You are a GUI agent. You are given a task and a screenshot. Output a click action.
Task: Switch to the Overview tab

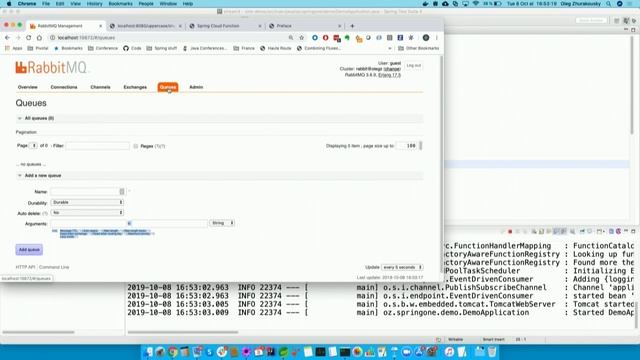[27, 87]
